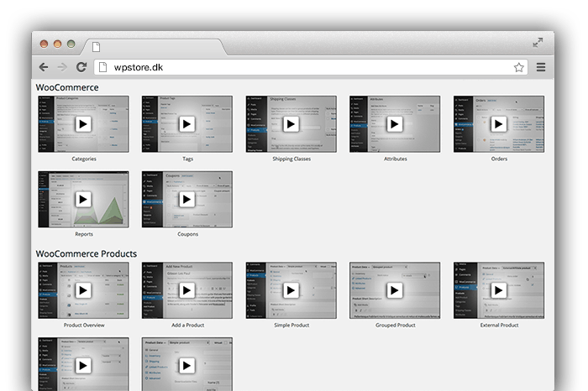Click the Categories caption text
This screenshot has width=588, height=391.
click(x=84, y=159)
